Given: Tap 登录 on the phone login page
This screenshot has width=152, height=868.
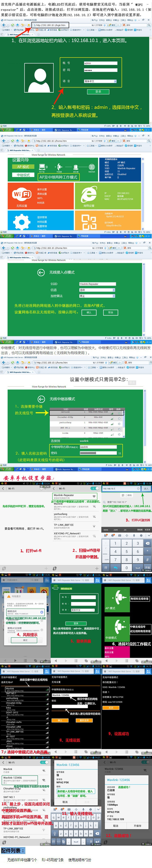Looking at the screenshot, I should (76, 623).
